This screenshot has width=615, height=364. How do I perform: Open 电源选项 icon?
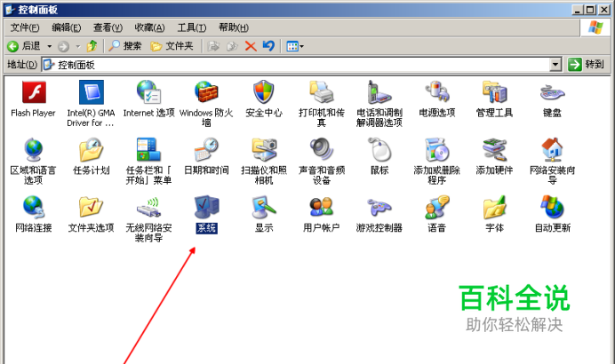coord(437,92)
